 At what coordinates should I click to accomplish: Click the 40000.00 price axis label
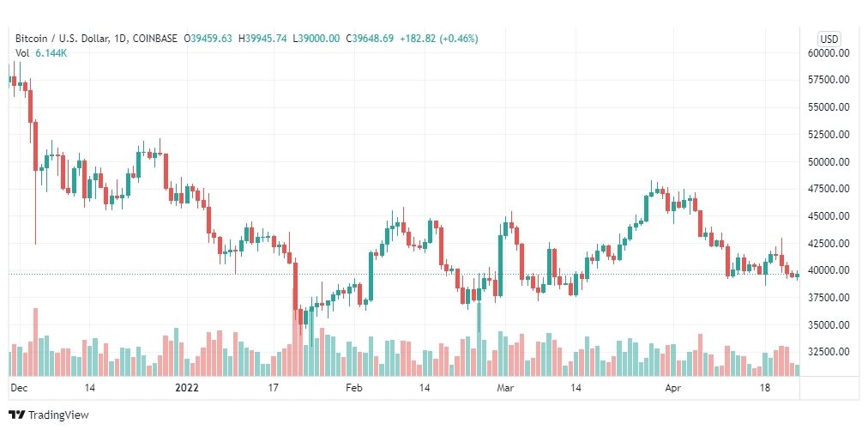tap(829, 270)
